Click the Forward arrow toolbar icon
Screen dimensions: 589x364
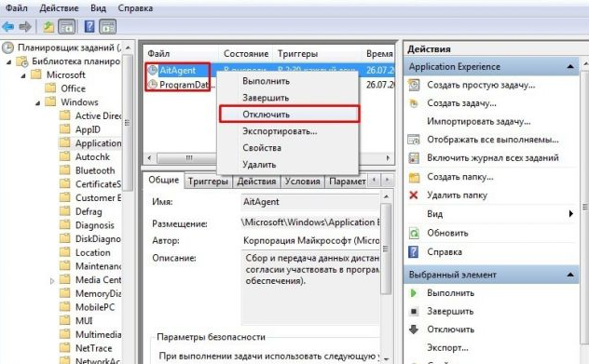25,27
